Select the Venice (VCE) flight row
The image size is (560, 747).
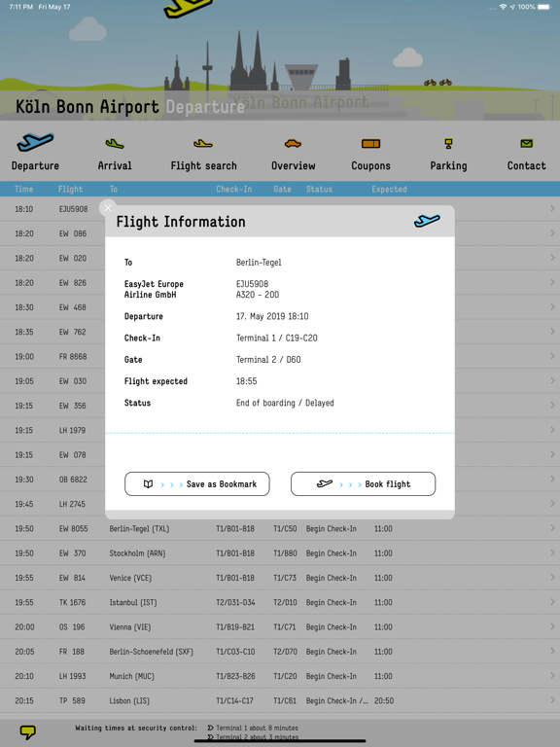click(x=280, y=578)
